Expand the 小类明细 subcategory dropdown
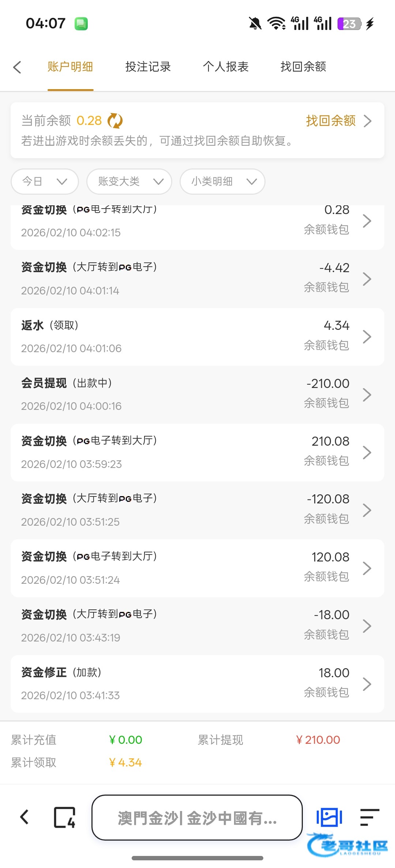The width and height of the screenshot is (395, 868). tap(222, 182)
